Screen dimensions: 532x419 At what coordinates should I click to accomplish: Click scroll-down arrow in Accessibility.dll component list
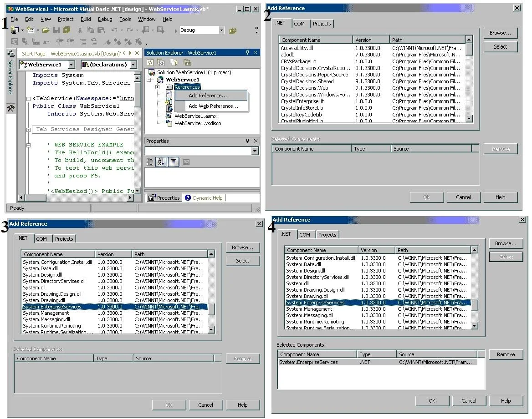coord(469,119)
